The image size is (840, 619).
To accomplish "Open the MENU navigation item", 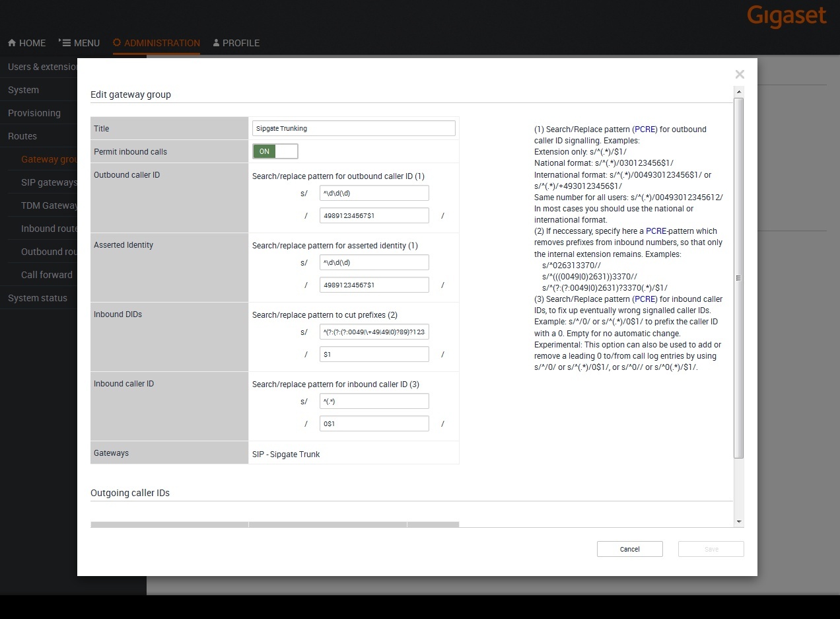I will 79,43.
